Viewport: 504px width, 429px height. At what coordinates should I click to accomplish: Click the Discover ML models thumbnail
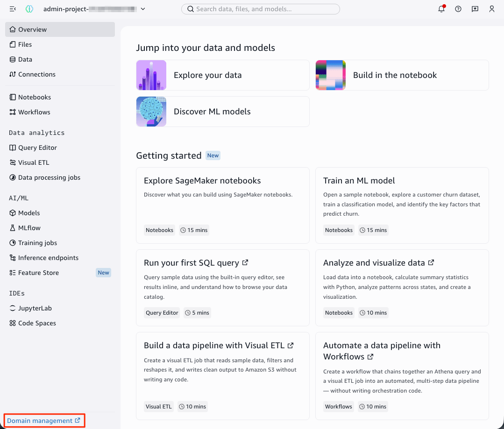pos(151,112)
